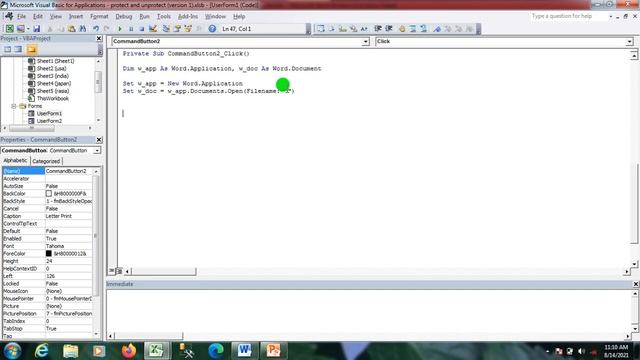Switch to Full Module View at code window bottom
The width and height of the screenshot is (640, 360).
(x=119, y=271)
